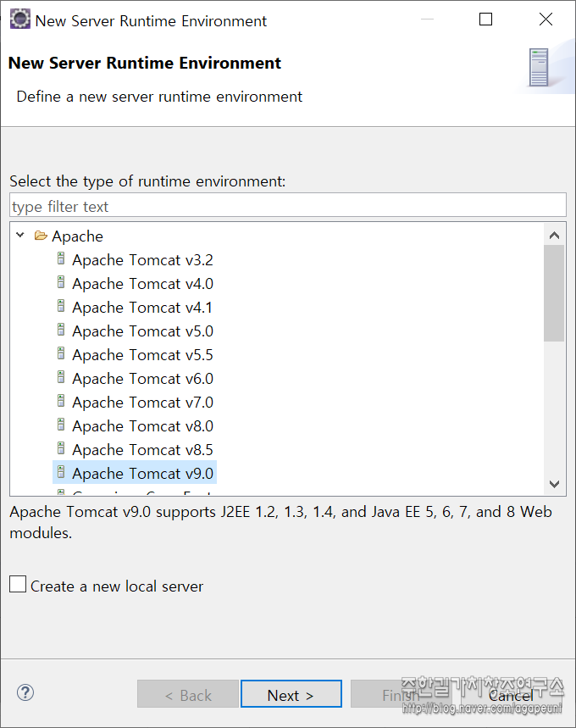Image resolution: width=576 pixels, height=728 pixels.
Task: Select Apache Tomcat v4.1 text
Action: 142,308
